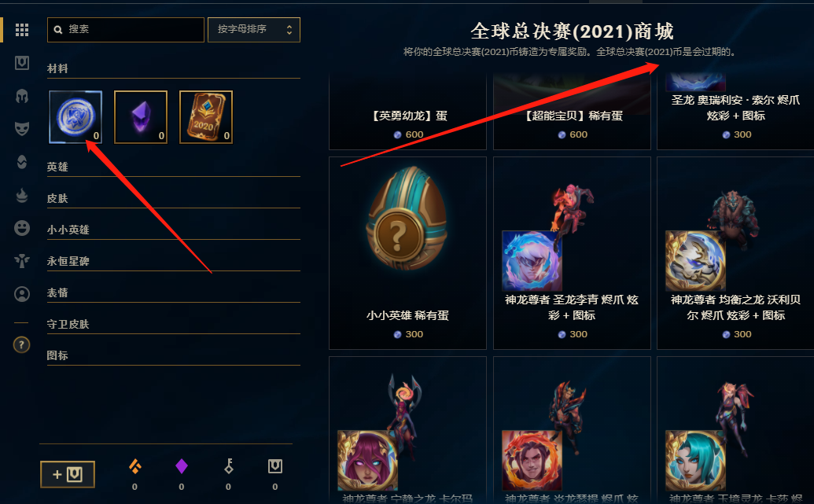Open the smiley emotes sidebar icon
This screenshot has height=504, width=814.
pos(22,228)
